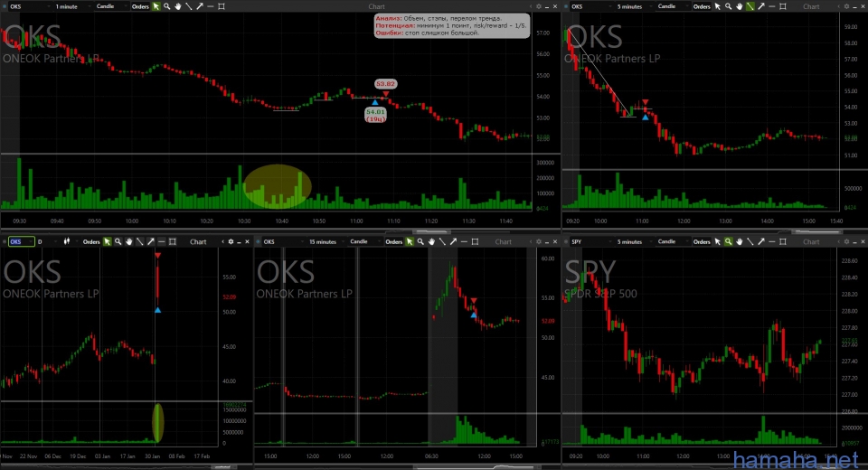Choose the hand tool in the daily OKS chart
868x470 pixels.
[129, 242]
